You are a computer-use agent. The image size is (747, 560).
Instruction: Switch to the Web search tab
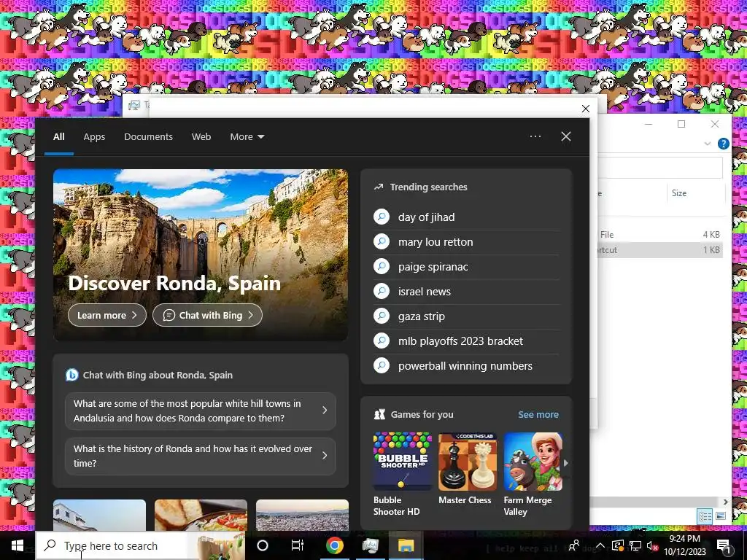pyautogui.click(x=201, y=136)
